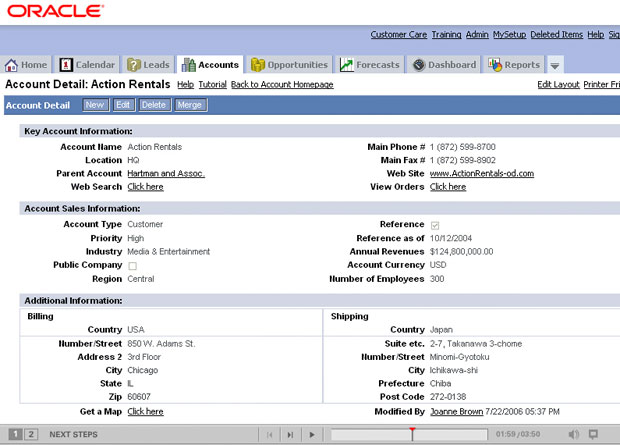The width and height of the screenshot is (620, 445).
Task: Click the Reports chart icon
Action: (495, 65)
